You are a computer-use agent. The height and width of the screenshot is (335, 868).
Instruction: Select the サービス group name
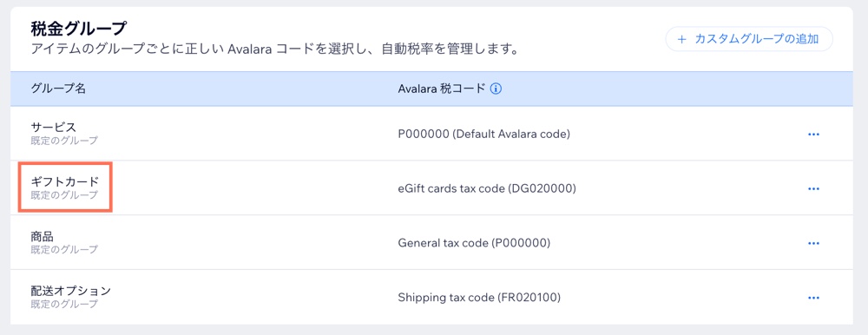[53, 128]
